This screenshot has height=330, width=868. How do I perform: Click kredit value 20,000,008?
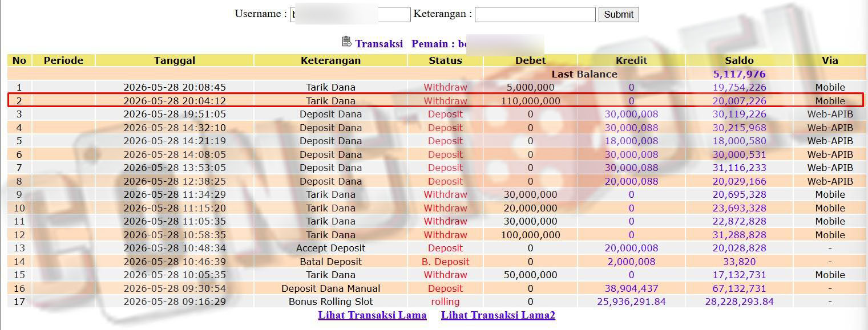[x=631, y=248]
